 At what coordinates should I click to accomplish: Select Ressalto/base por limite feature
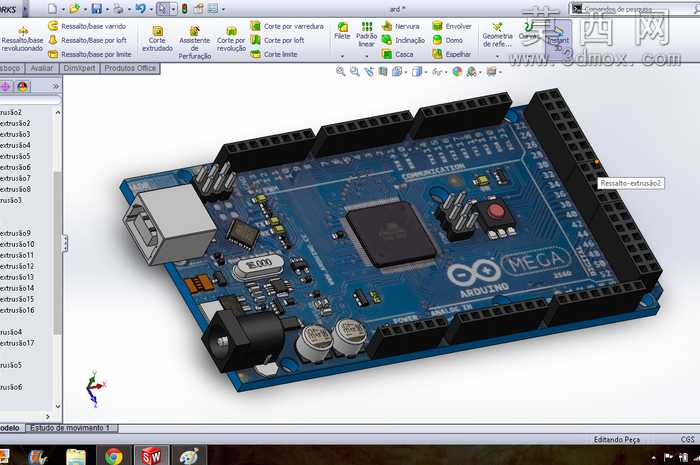(90, 54)
